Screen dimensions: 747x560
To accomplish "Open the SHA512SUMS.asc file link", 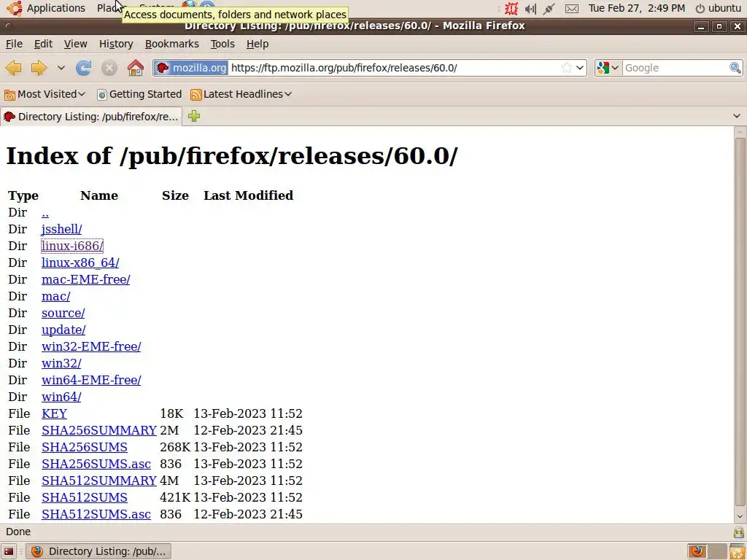I will 96,514.
